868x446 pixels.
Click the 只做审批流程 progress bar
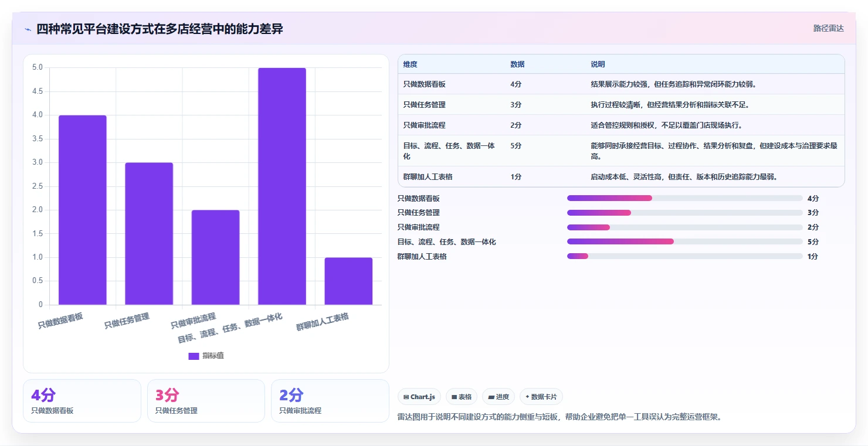(x=684, y=227)
